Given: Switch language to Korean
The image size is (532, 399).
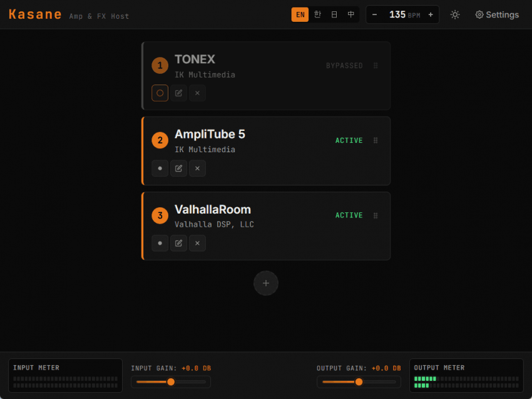Looking at the screenshot, I should tap(317, 14).
